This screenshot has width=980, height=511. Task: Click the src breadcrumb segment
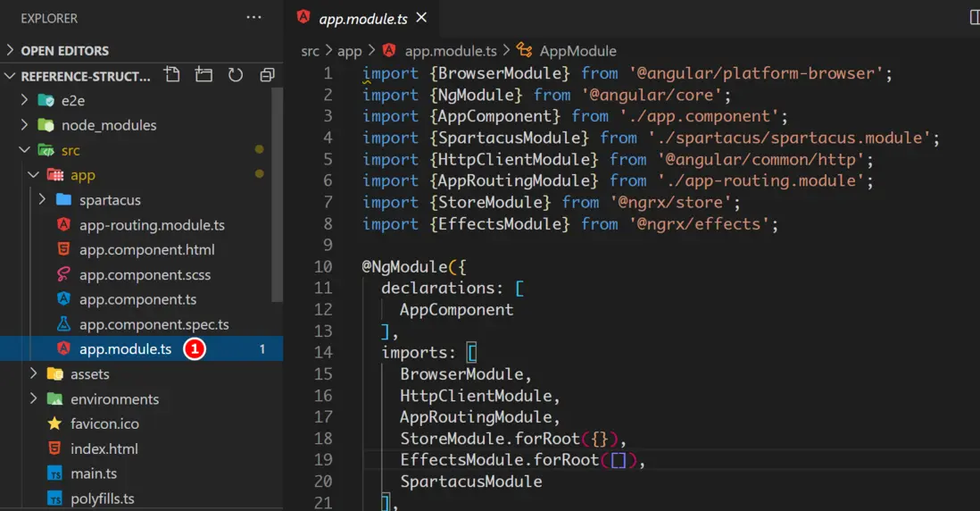pyautogui.click(x=310, y=51)
